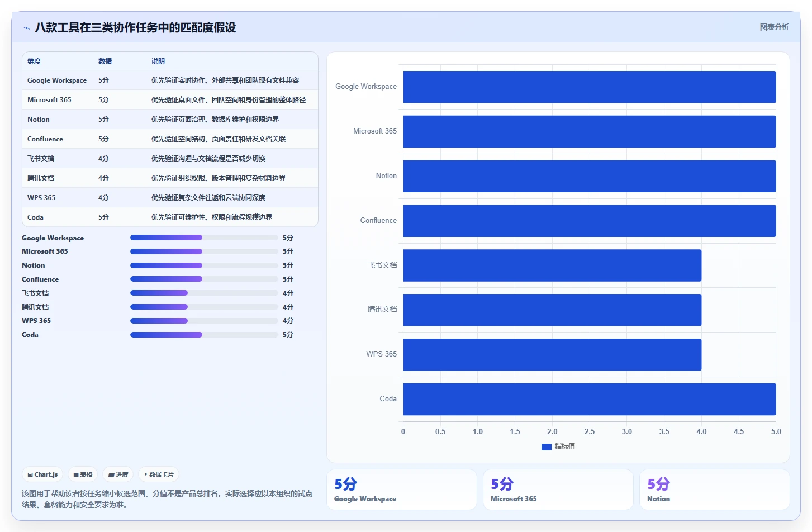Screen dimensions: 812x532
Task: Select the WPS 365 table row name
Action: [x=41, y=198]
